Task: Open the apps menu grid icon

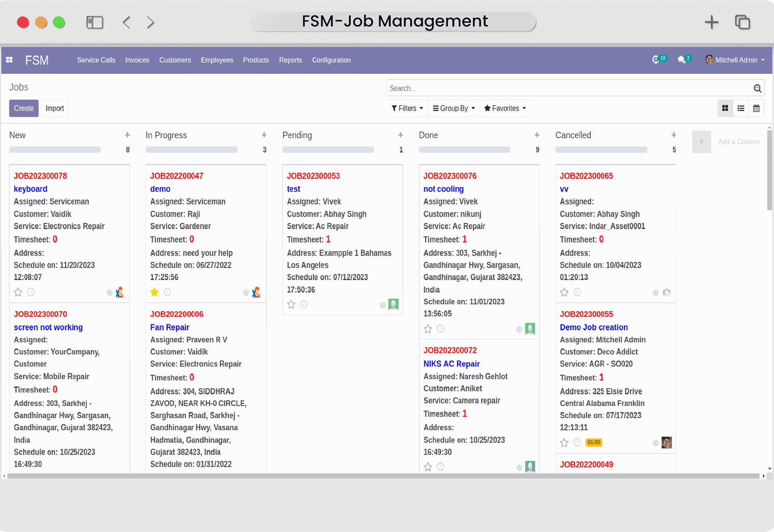Action: point(9,60)
